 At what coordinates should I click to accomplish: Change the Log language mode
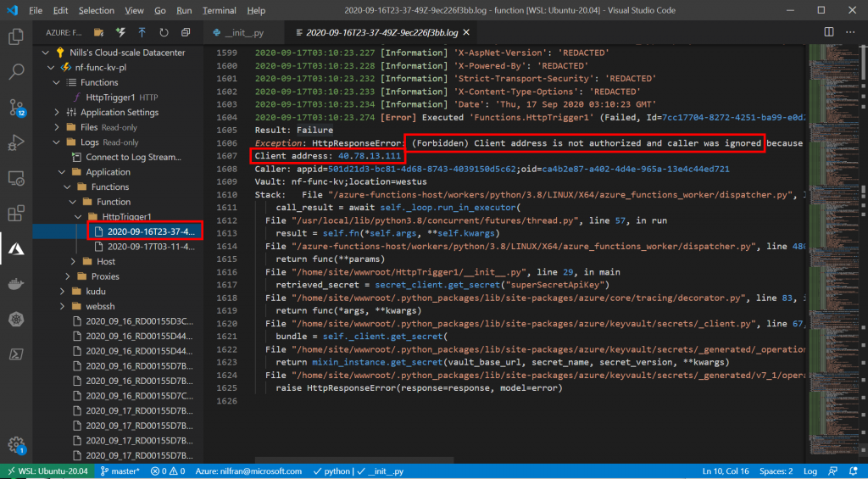click(810, 471)
